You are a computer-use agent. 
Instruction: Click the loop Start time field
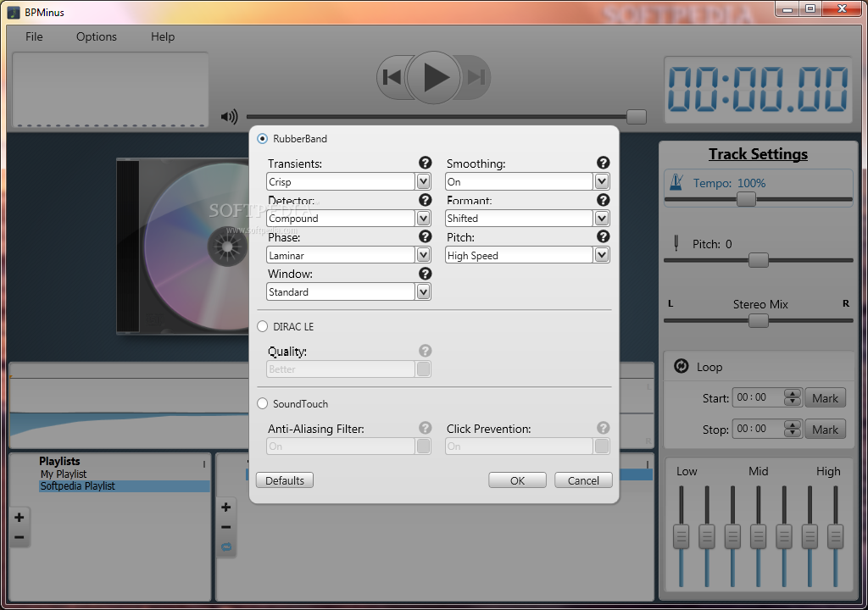759,397
